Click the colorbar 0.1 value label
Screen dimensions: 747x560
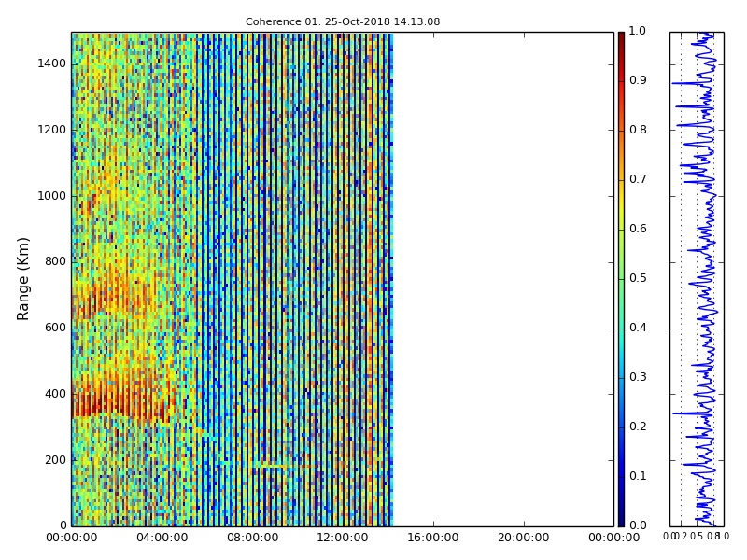coord(638,476)
